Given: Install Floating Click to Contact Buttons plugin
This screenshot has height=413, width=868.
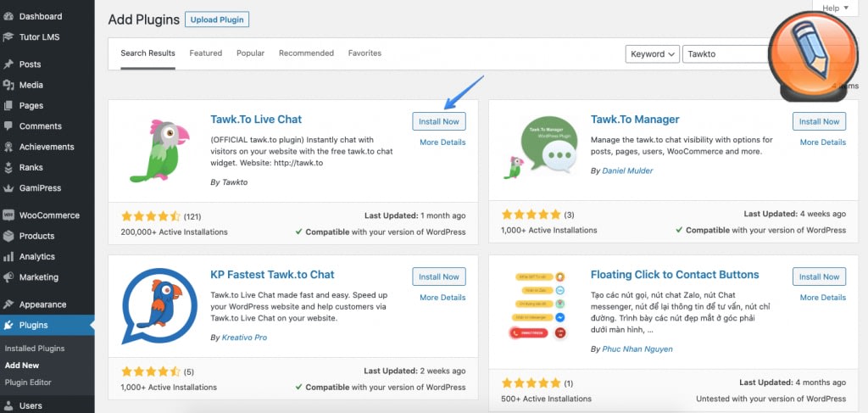Looking at the screenshot, I should point(820,276).
